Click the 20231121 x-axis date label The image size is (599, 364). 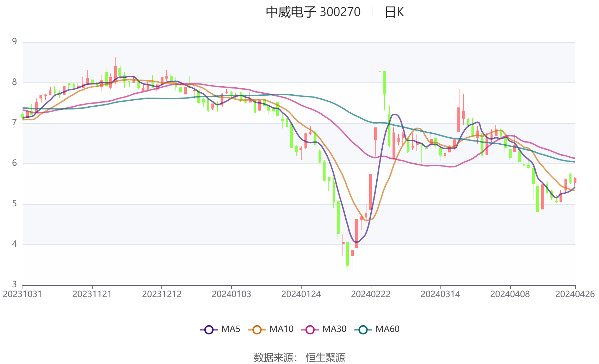tap(92, 294)
